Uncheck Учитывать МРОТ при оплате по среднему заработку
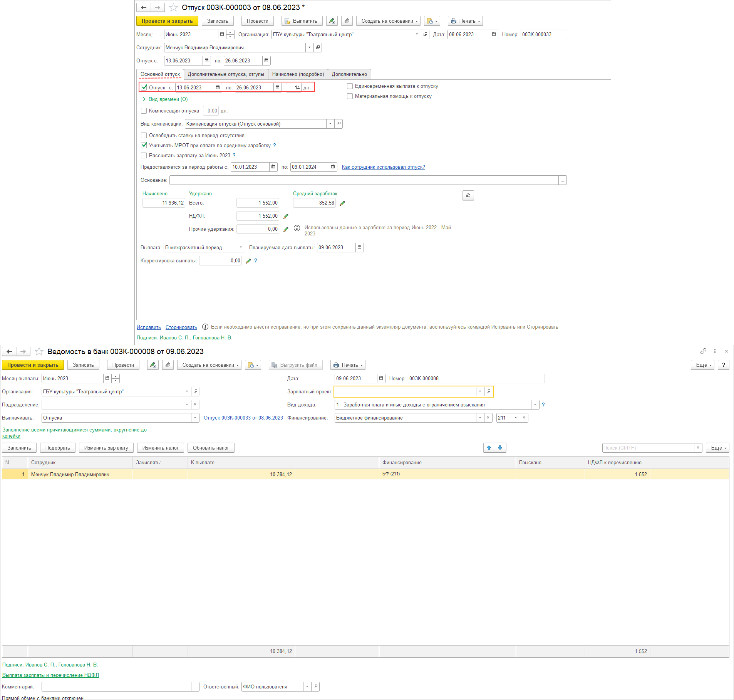734x700 pixels. point(144,146)
